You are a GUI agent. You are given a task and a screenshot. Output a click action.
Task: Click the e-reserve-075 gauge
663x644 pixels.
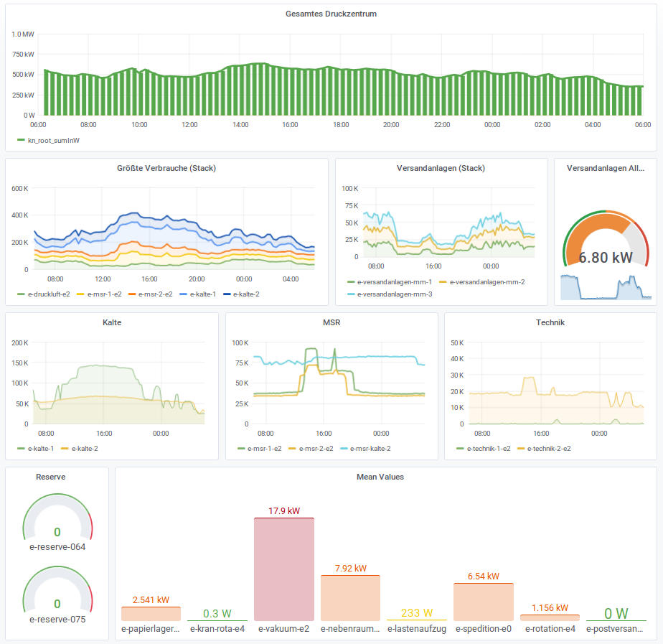click(57, 594)
